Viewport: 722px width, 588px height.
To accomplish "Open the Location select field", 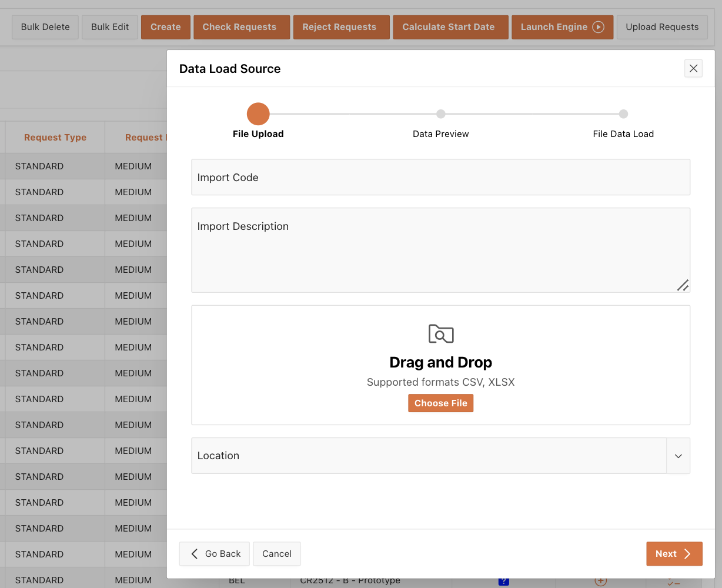I will tap(440, 456).
